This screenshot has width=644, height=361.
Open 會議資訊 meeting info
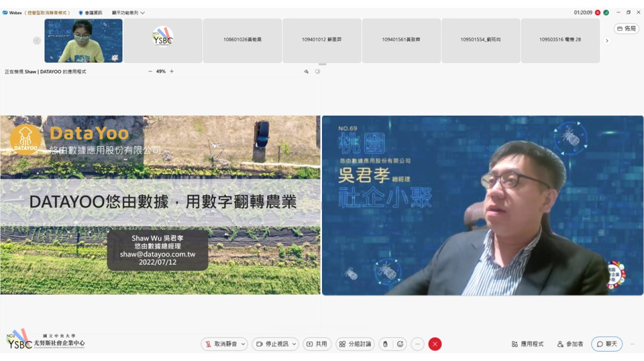click(x=90, y=13)
